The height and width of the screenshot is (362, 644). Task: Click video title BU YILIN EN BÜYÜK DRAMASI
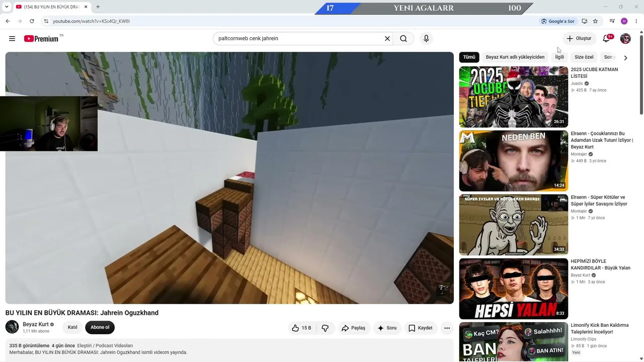pos(82,313)
